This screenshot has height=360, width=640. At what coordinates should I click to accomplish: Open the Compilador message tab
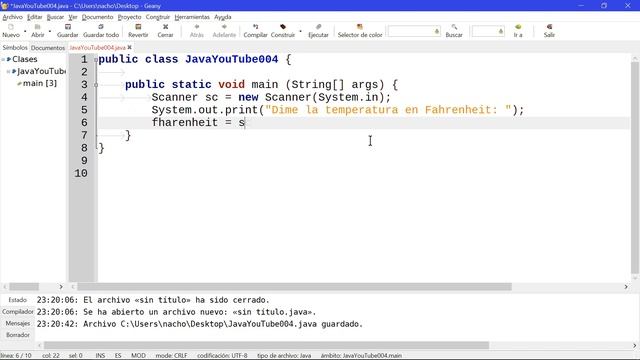coord(18,312)
